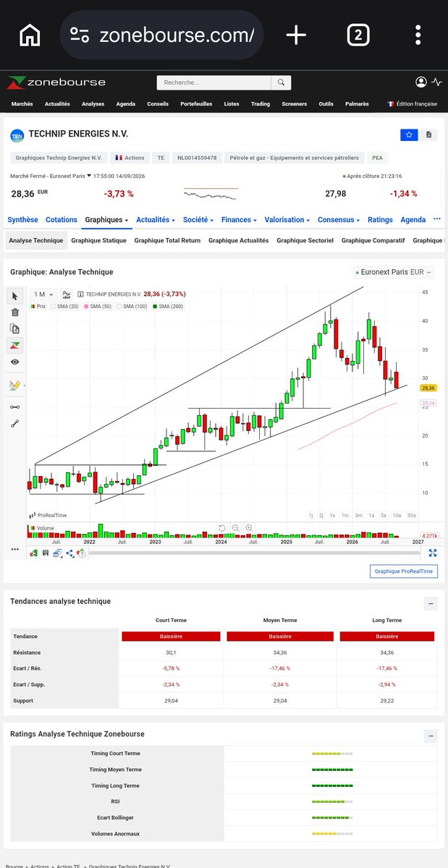Toggle the SMA (50) indicator
Screen dimensions: 448x868
[x=97, y=307]
